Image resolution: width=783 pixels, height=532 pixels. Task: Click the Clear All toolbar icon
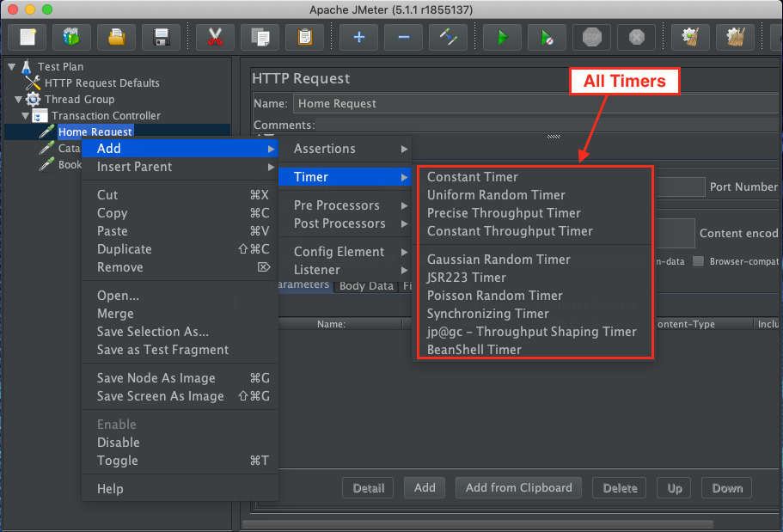point(735,38)
